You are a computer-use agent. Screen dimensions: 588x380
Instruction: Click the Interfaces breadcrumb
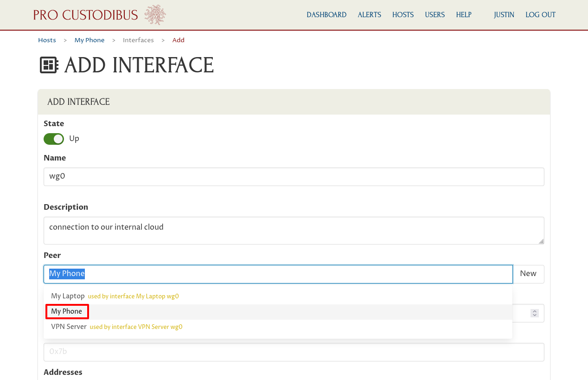138,40
